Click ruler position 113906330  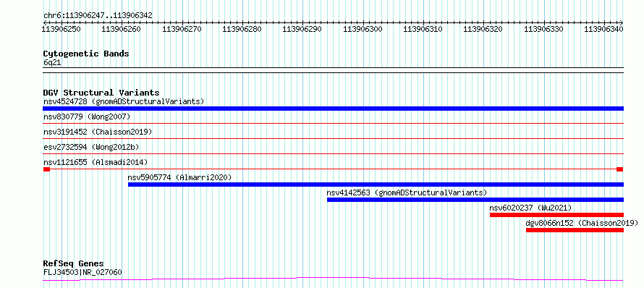(544, 29)
